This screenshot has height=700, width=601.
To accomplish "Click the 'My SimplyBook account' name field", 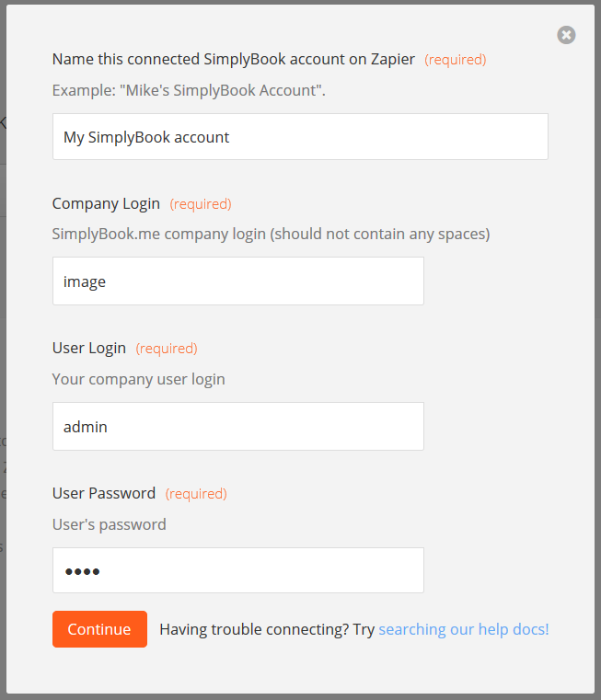I will [x=300, y=137].
